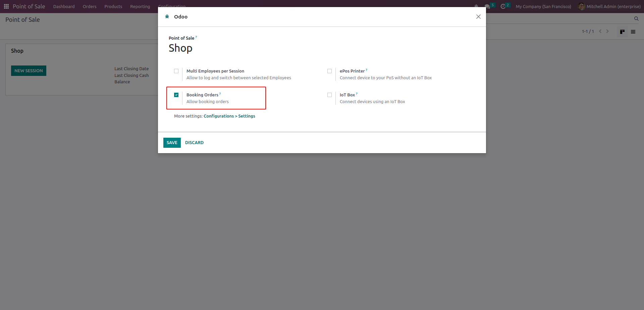Go to the next record page arrow

coord(607,31)
